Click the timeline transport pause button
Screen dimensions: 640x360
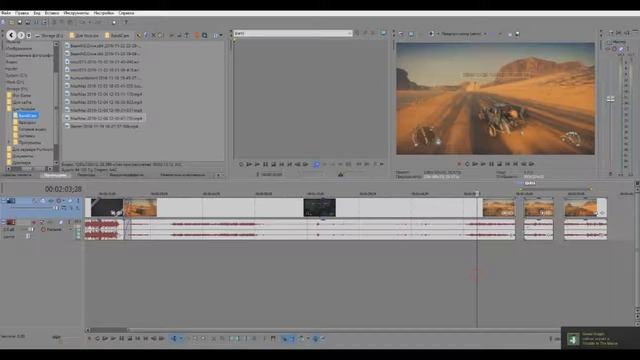tap(122, 338)
